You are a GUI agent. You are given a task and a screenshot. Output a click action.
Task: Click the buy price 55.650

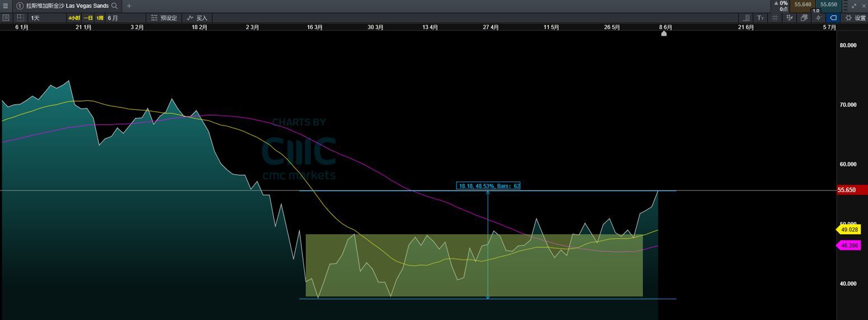[828, 4]
